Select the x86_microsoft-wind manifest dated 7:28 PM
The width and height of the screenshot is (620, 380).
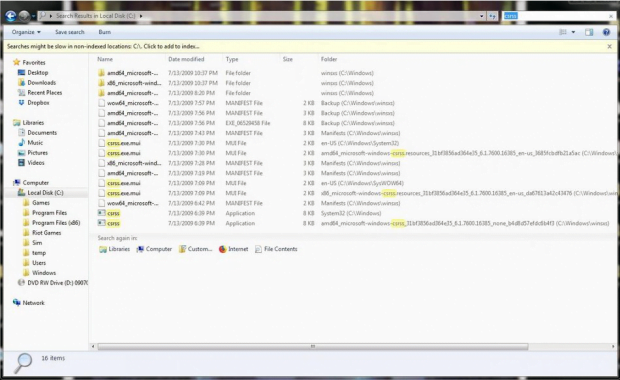134,163
